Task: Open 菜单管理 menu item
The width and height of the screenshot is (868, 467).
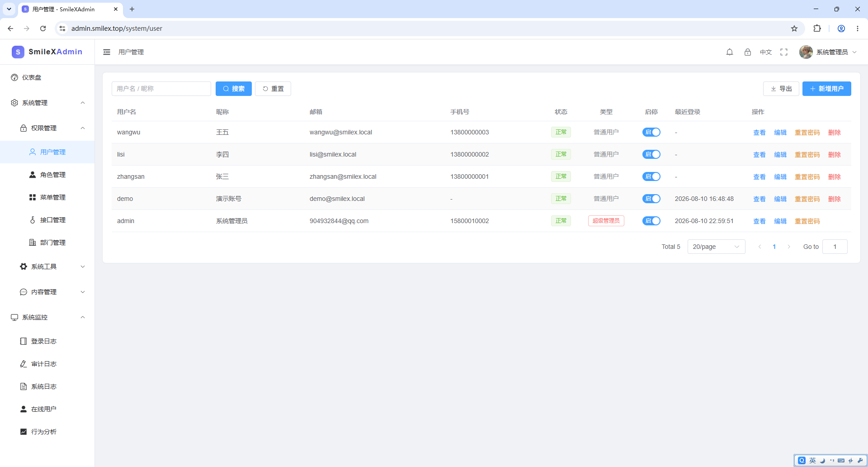Action: tap(47, 197)
